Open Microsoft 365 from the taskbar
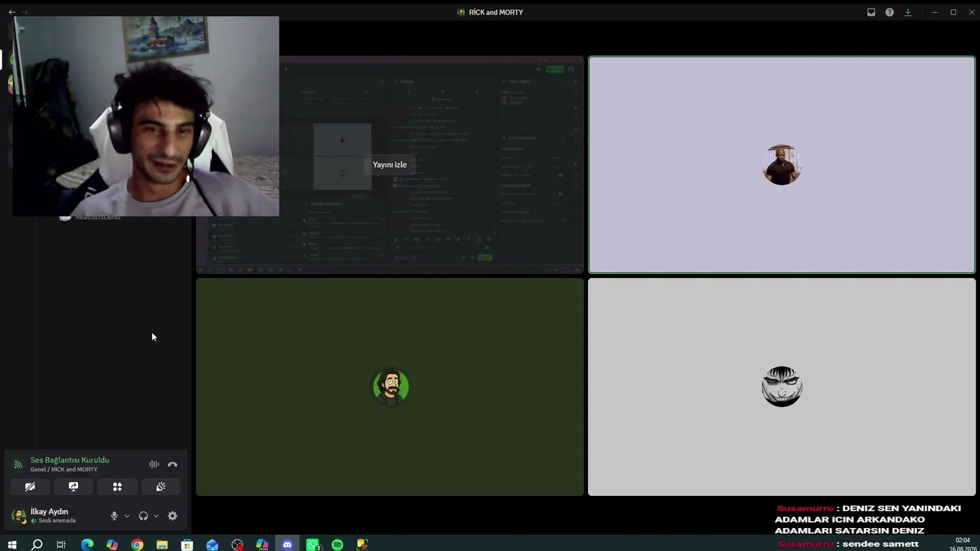 [263, 545]
